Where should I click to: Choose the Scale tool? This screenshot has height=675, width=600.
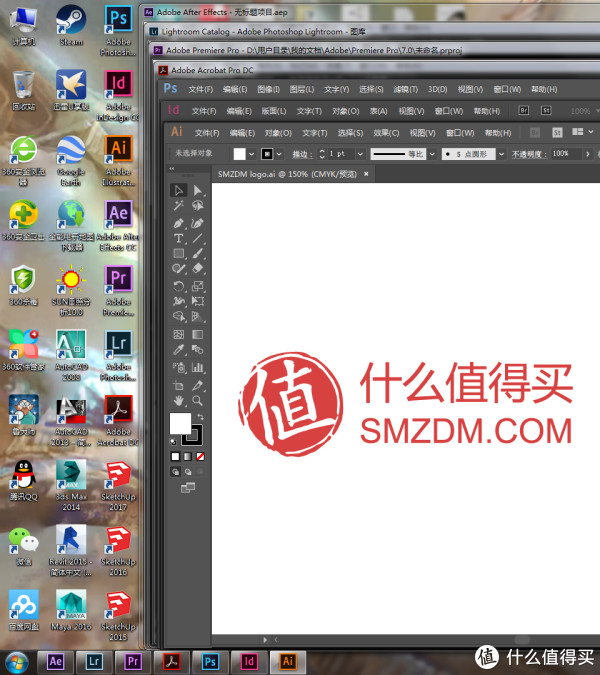pyautogui.click(x=197, y=286)
